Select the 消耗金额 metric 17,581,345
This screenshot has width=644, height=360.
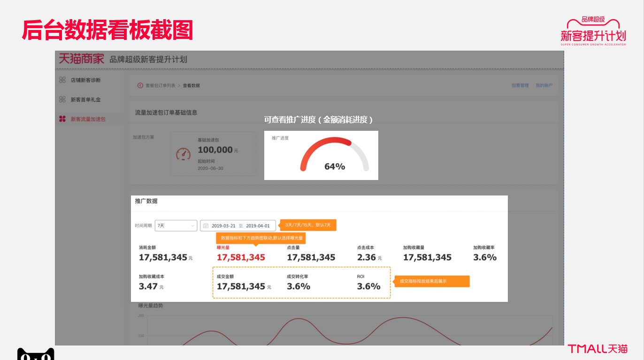pyautogui.click(x=166, y=254)
